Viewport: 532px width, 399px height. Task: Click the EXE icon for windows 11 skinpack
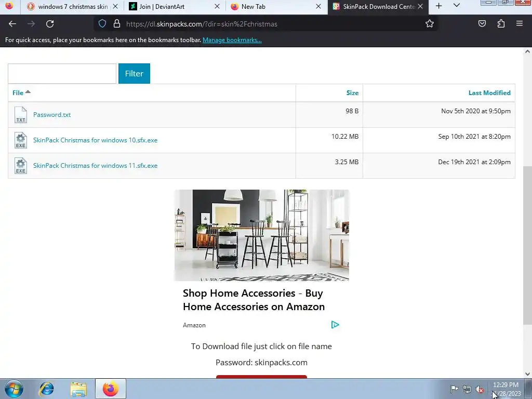coord(21,166)
